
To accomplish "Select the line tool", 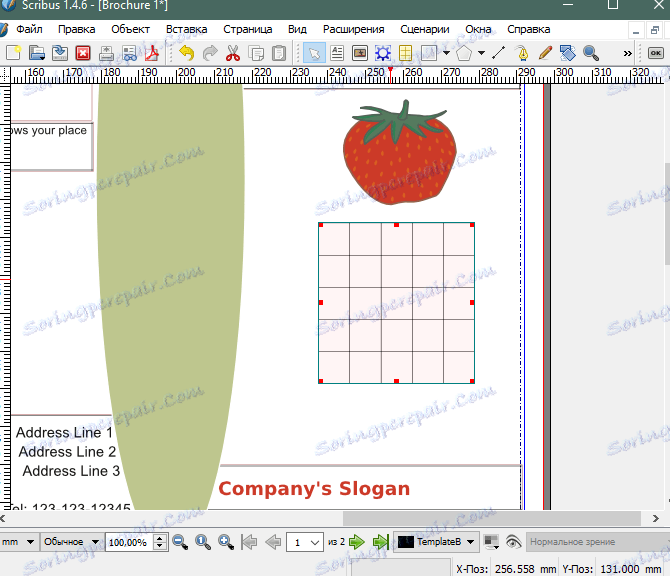I will point(499,53).
